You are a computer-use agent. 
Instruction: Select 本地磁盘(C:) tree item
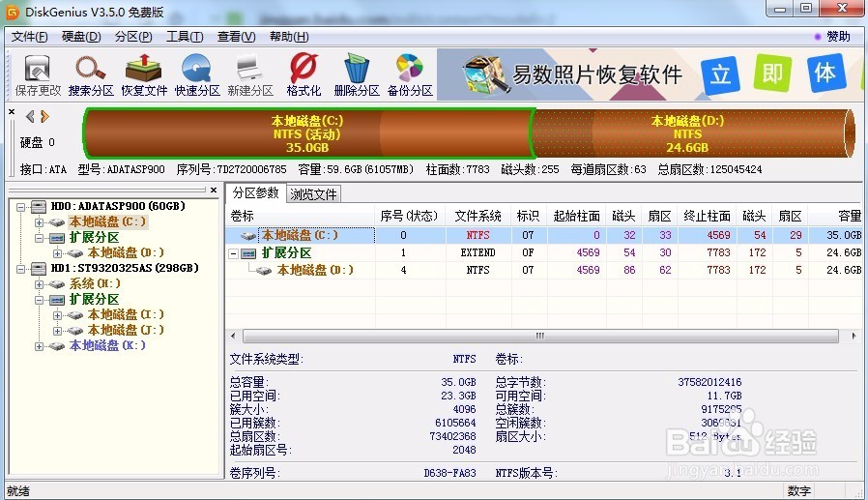pos(107,221)
